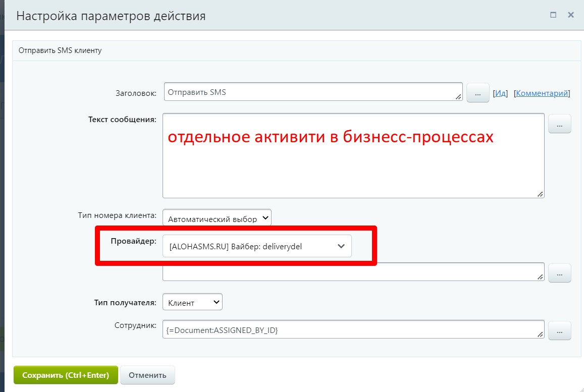Open the Провайдер dropdown list
The height and width of the screenshot is (392, 584).
pyautogui.click(x=257, y=246)
